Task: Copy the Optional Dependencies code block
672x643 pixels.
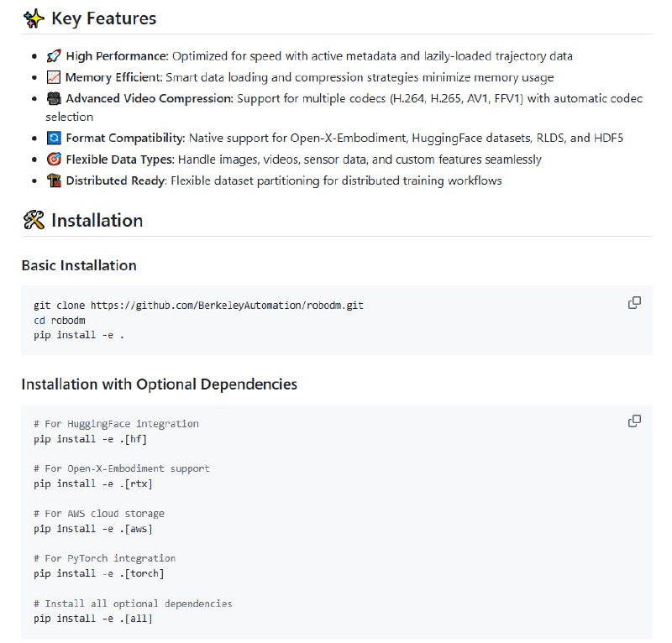Action: (x=635, y=421)
